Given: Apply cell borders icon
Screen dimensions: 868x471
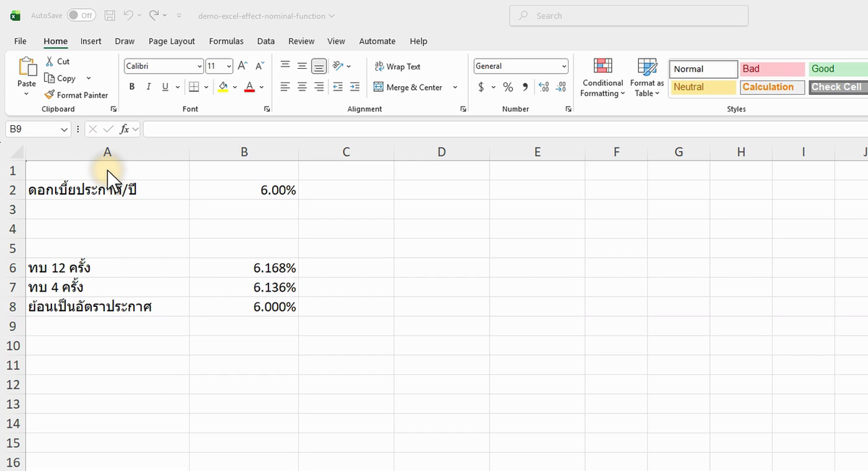Looking at the screenshot, I should [193, 87].
